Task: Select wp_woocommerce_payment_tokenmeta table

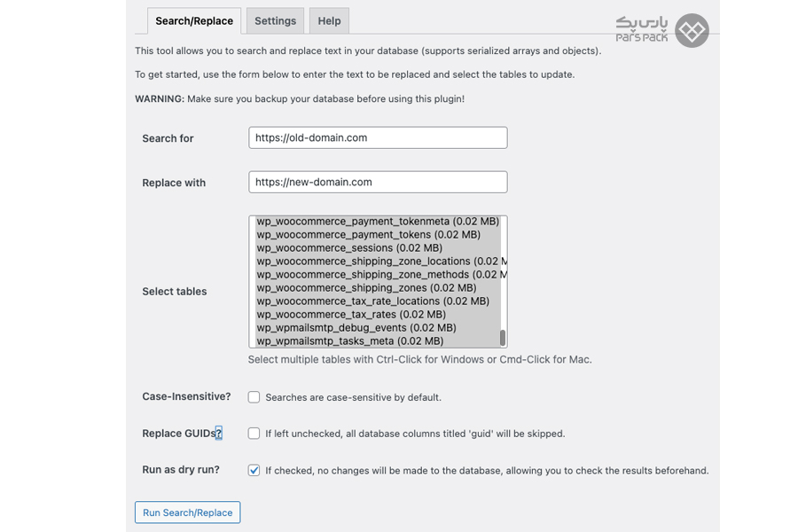Action: coord(378,222)
